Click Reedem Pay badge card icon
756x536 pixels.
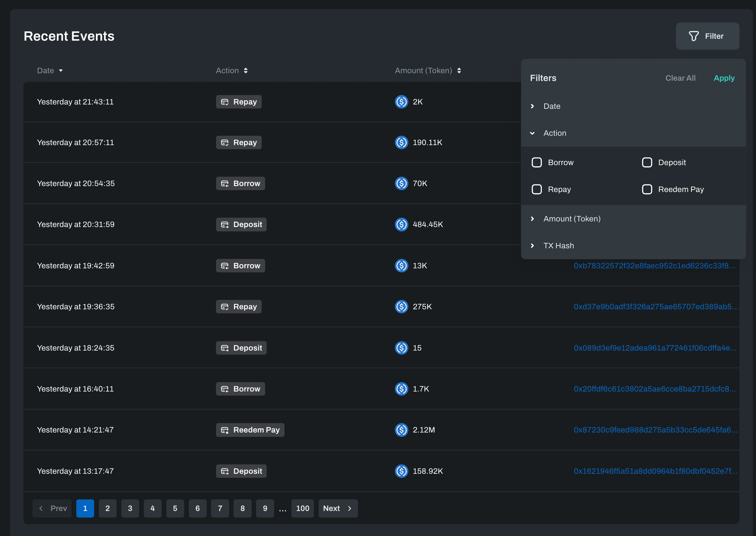[225, 430]
